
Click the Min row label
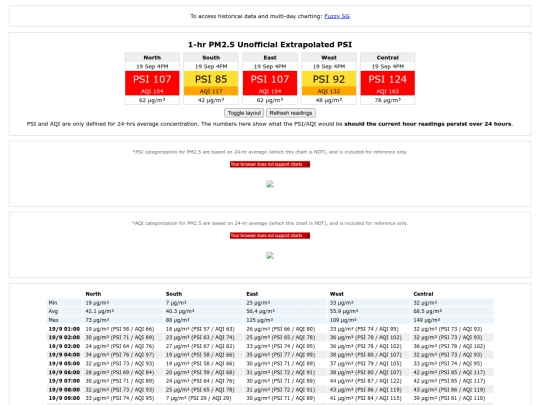coord(53,303)
